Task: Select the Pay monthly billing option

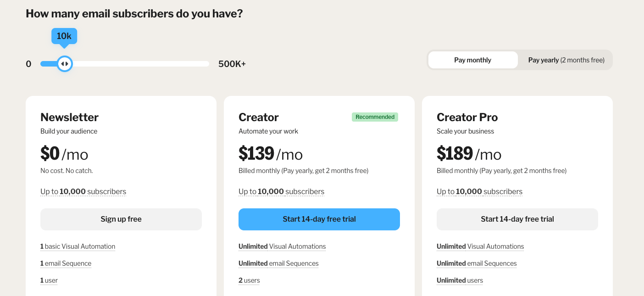Action: coord(472,60)
